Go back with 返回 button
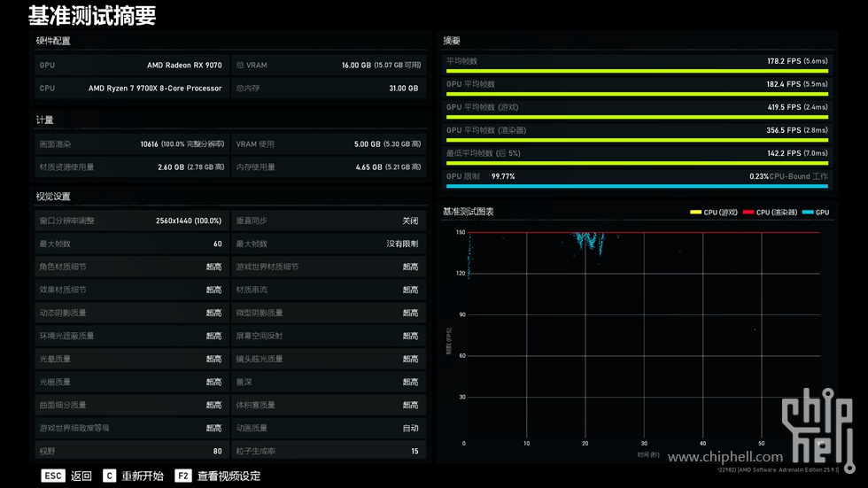868x488 pixels. [81, 476]
